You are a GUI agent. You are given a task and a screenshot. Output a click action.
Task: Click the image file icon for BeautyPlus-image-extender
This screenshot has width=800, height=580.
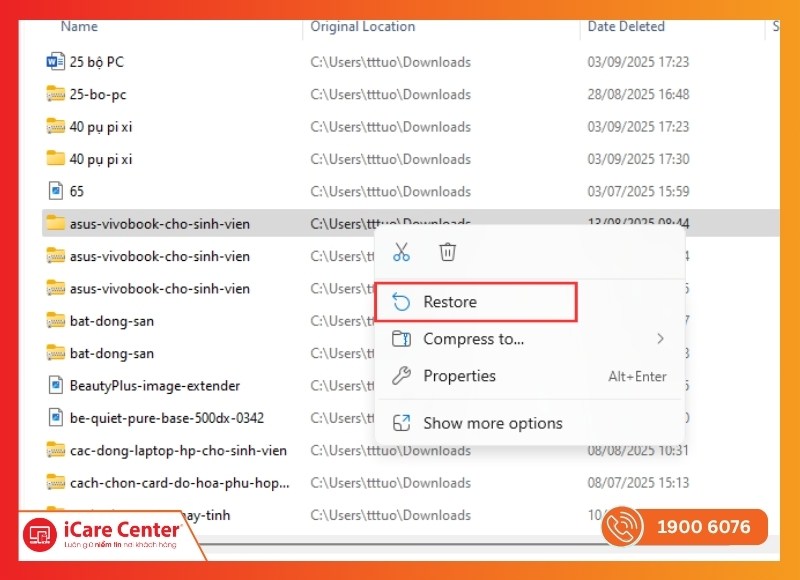point(55,385)
